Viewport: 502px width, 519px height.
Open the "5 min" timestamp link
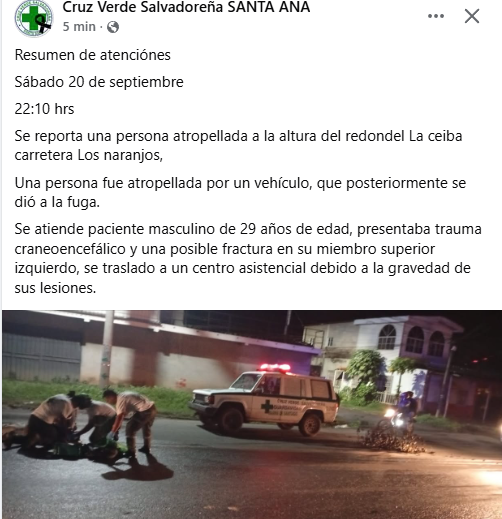(79, 27)
